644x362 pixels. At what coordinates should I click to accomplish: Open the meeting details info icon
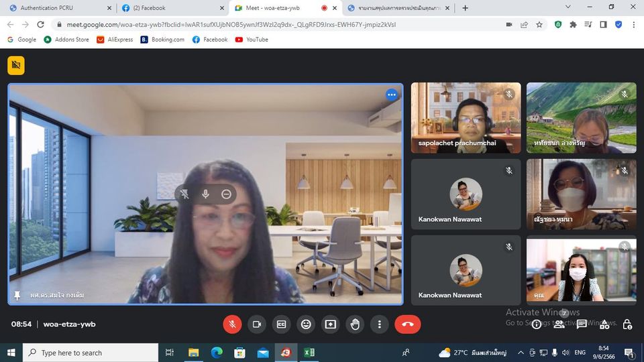point(536,324)
